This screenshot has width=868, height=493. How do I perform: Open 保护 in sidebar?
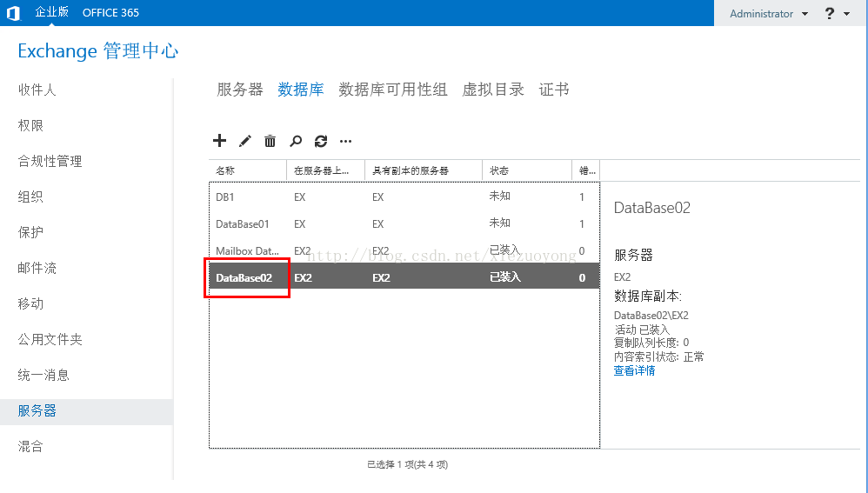pos(30,232)
